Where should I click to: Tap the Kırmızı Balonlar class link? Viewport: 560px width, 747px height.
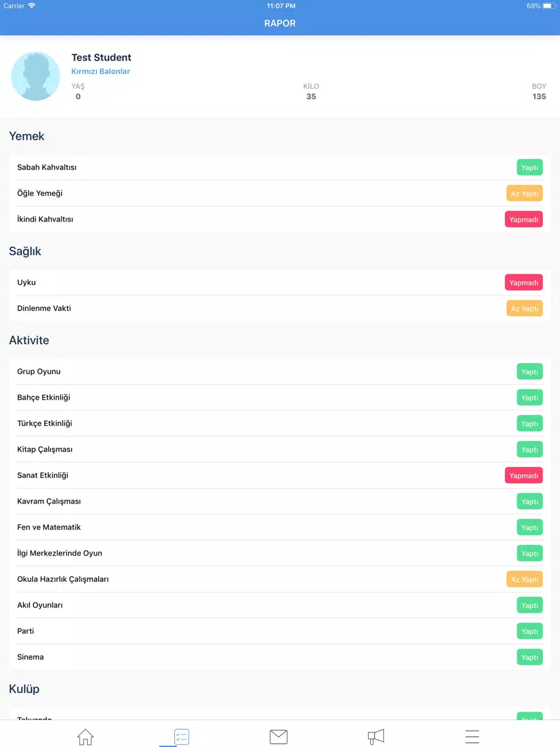click(101, 71)
